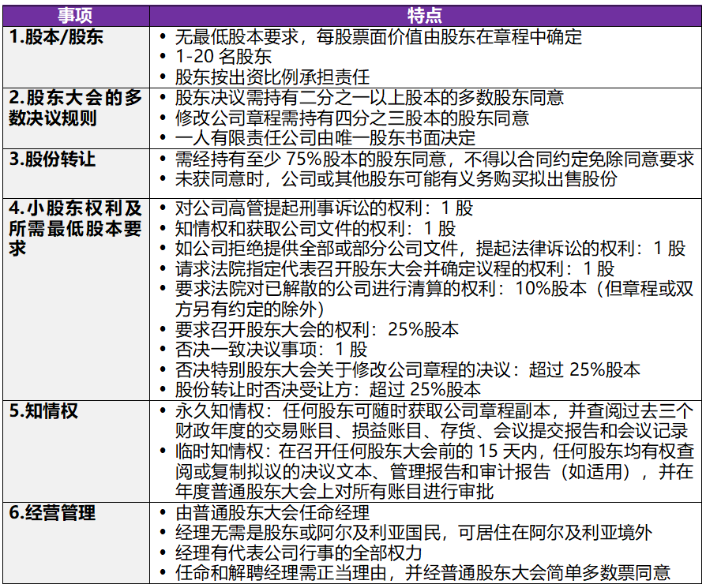Click '由普通股东大会任命经理'
This screenshot has height=588, width=706.
pyautogui.click(x=272, y=513)
